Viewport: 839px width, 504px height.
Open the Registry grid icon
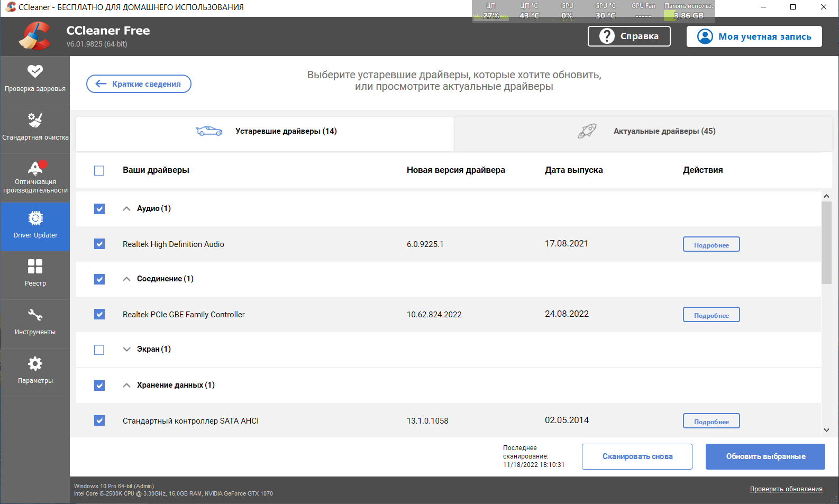(35, 266)
